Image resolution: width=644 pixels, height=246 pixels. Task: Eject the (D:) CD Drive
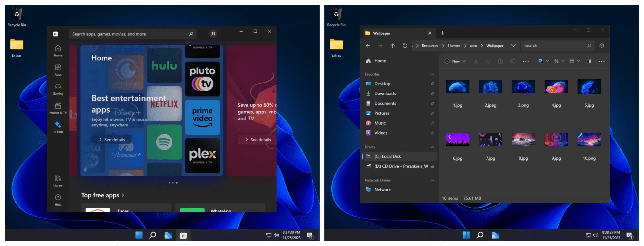click(433, 166)
